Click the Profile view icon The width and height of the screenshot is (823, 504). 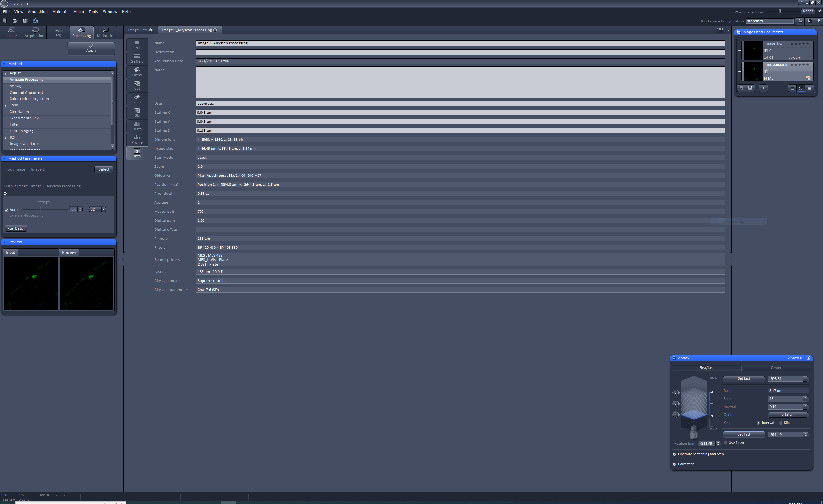tap(137, 139)
